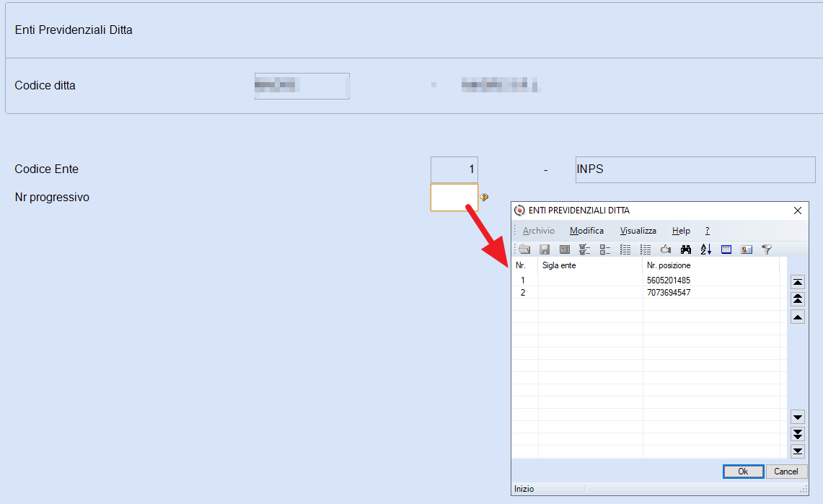Click the lookup icon beside Nr progressivo
823x504 pixels.
coord(484,197)
